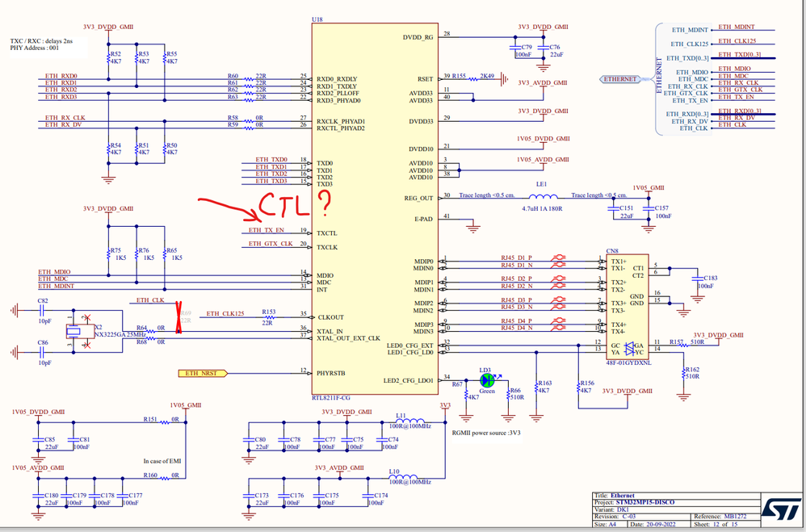Click the TXCLK pin name

[327, 247]
